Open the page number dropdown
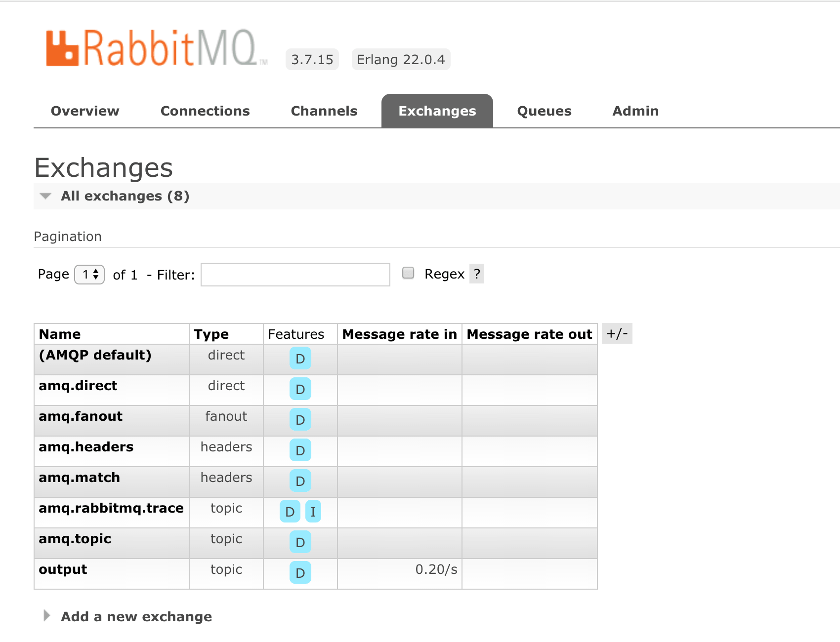Screen dimensions: 840x642 tap(89, 275)
